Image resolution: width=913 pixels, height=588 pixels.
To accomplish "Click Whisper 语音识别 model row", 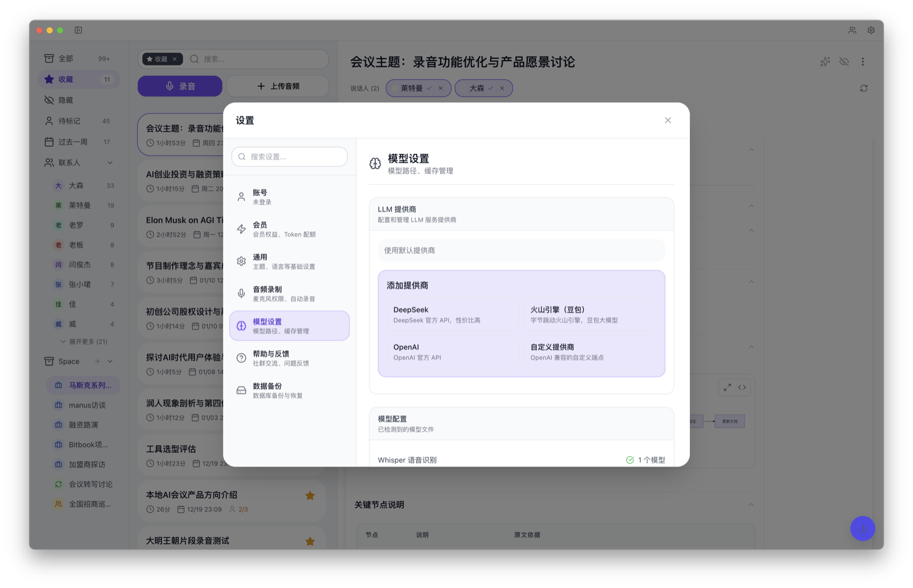I will pyautogui.click(x=521, y=460).
